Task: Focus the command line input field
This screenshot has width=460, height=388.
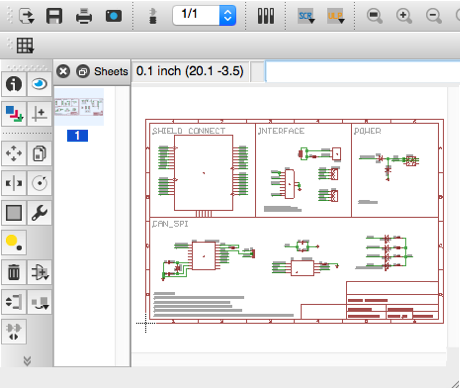Action: (363, 71)
